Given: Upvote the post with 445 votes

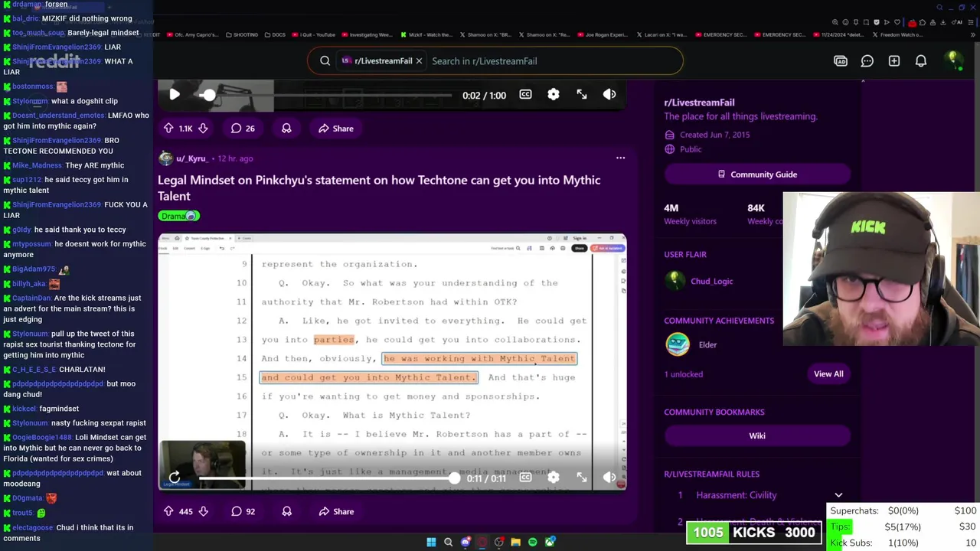Looking at the screenshot, I should click(x=168, y=511).
